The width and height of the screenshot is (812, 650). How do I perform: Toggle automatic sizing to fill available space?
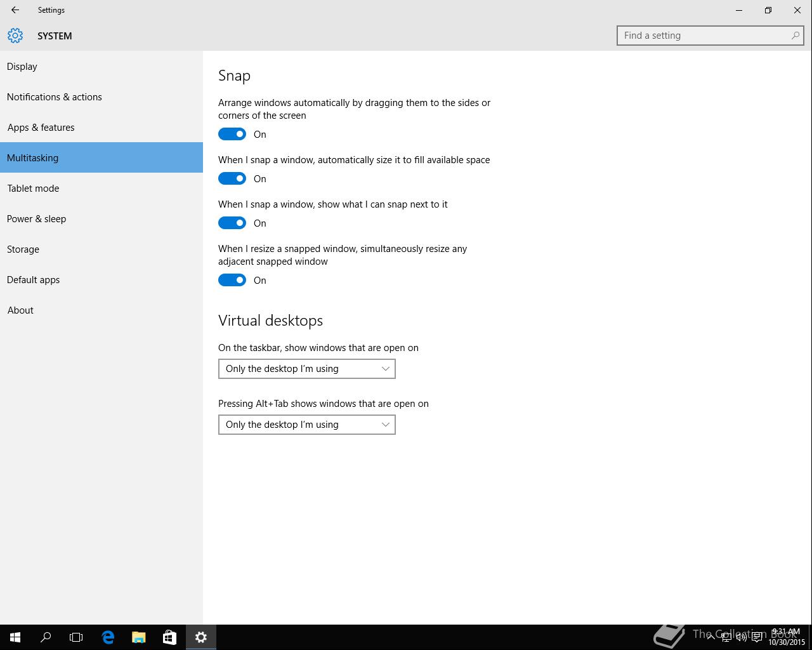pos(232,178)
